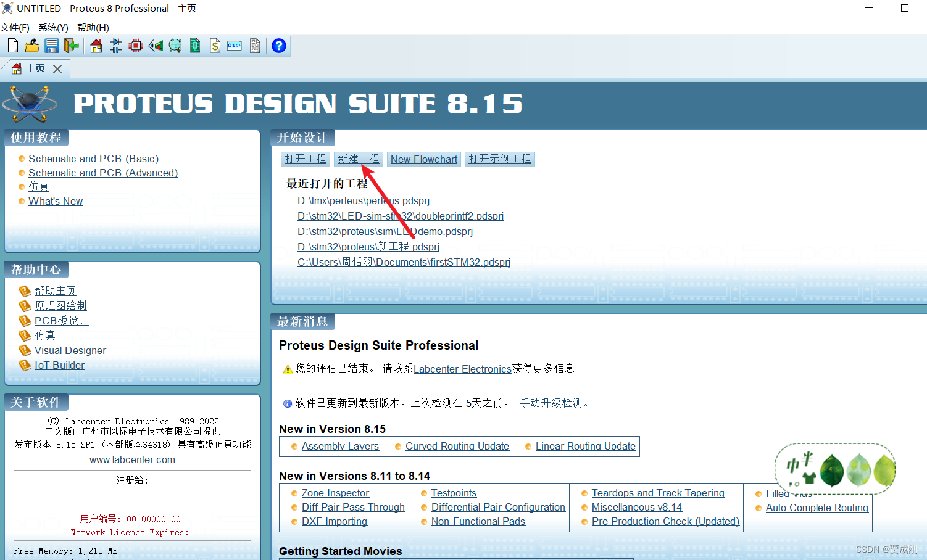Open IoT Builder help link

coord(59,365)
